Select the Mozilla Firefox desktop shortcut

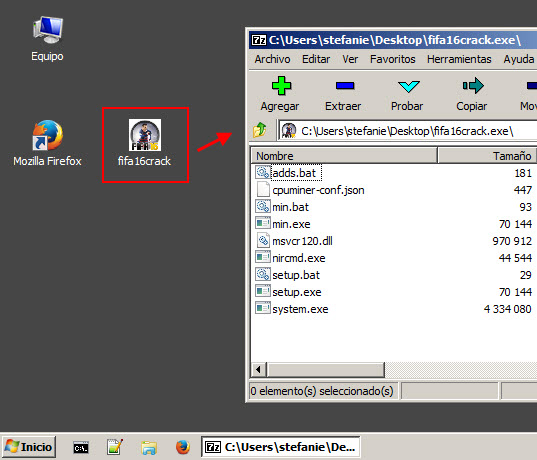coord(47,143)
